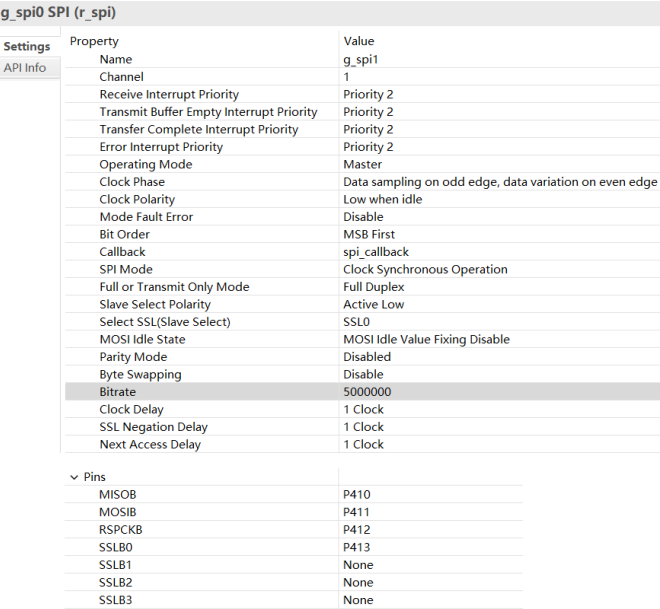
Task: Select the MOSIB pin value P411
Action: (356, 512)
